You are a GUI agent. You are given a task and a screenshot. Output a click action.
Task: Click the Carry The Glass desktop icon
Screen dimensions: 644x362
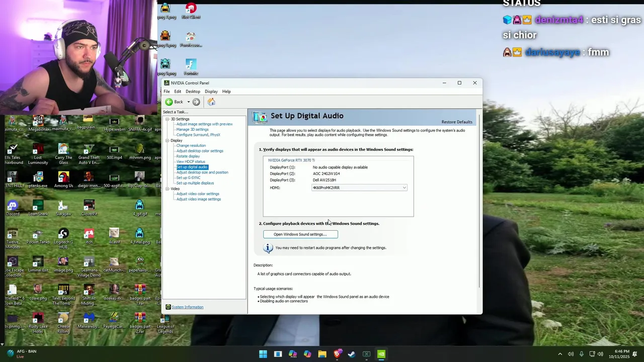[63, 154]
